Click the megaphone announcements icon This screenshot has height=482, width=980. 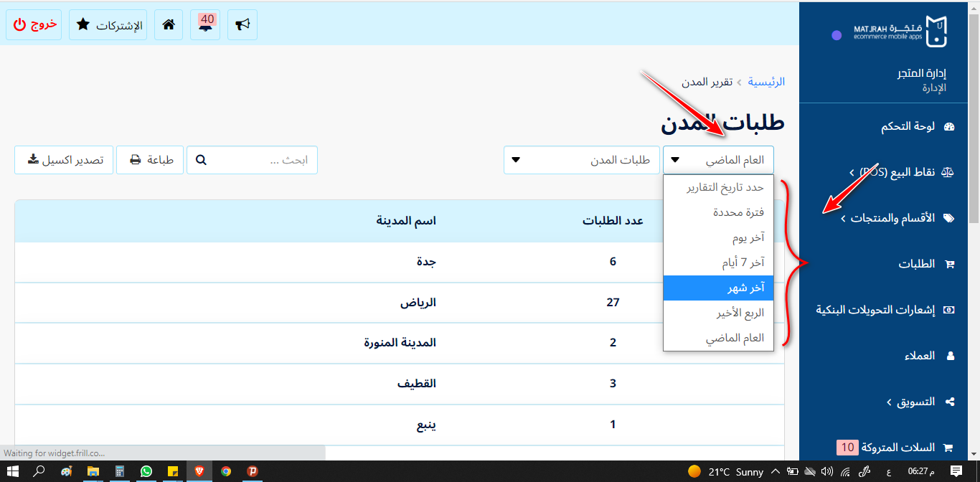click(x=242, y=25)
